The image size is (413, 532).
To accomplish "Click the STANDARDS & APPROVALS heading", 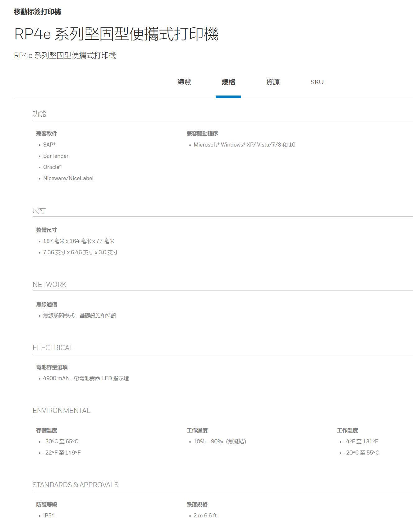I will (76, 485).
